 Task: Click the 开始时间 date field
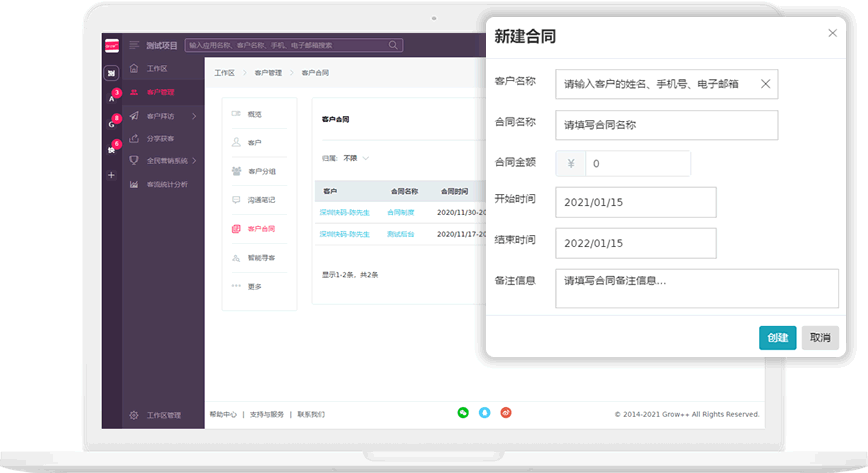636,202
